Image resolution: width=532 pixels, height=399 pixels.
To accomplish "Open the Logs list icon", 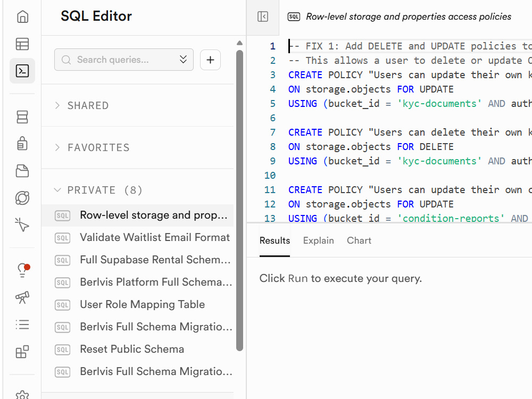I will [x=22, y=325].
